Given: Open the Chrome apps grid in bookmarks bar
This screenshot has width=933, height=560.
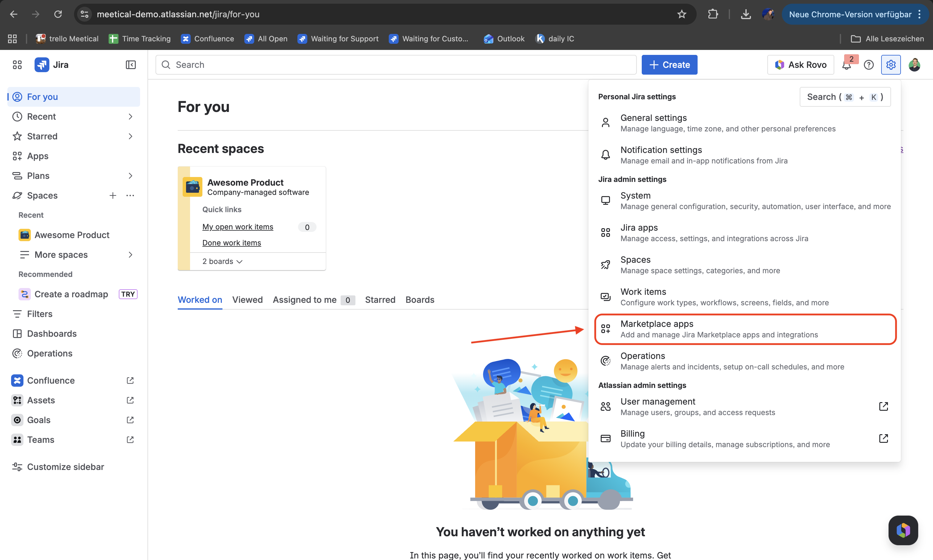Looking at the screenshot, I should (x=12, y=39).
